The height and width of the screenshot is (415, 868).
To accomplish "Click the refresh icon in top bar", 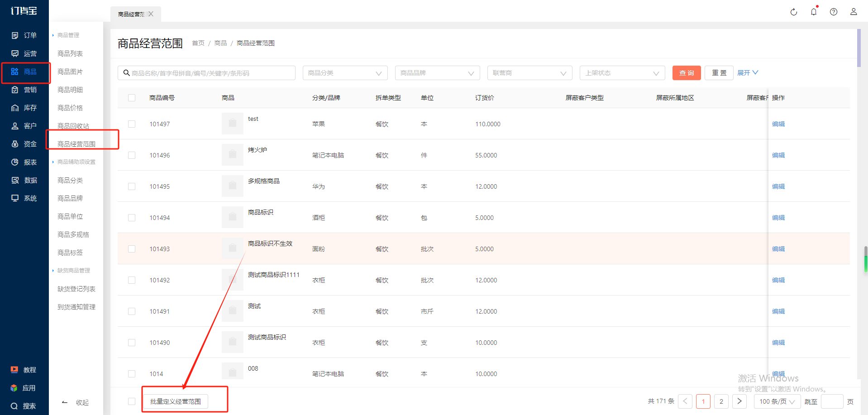I will click(x=793, y=12).
